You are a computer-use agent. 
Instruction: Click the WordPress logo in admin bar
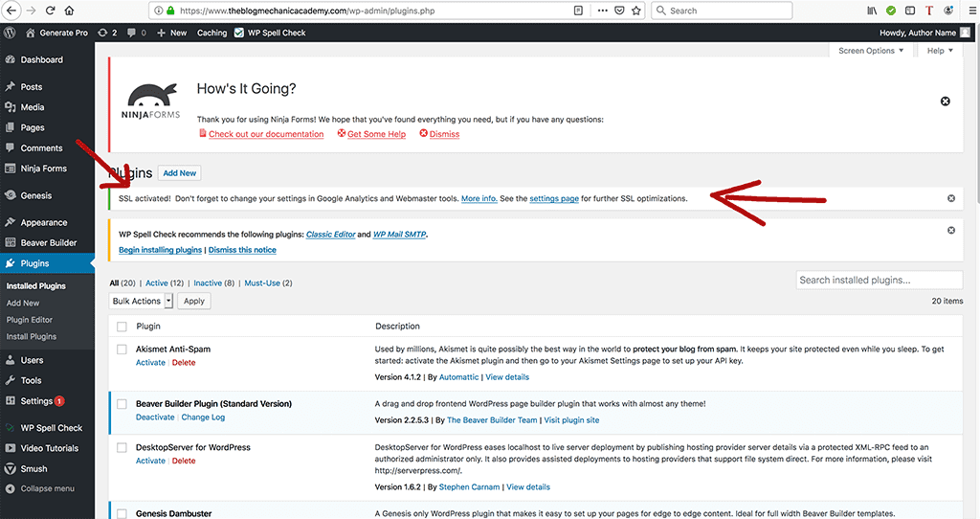tap(11, 33)
